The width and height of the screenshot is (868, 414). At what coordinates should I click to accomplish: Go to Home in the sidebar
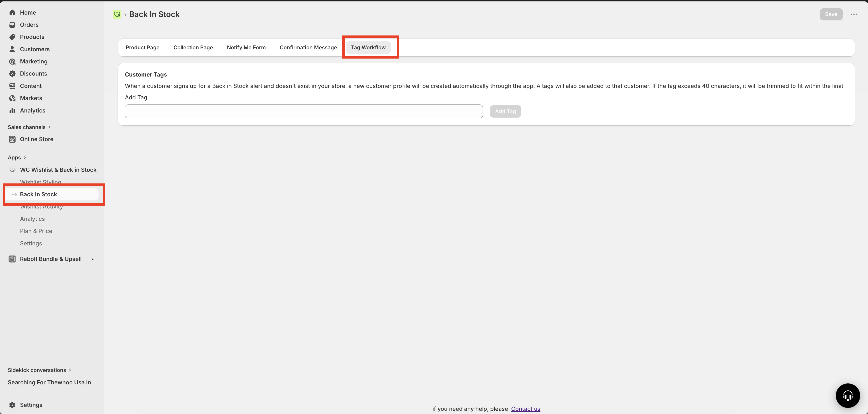tap(28, 12)
